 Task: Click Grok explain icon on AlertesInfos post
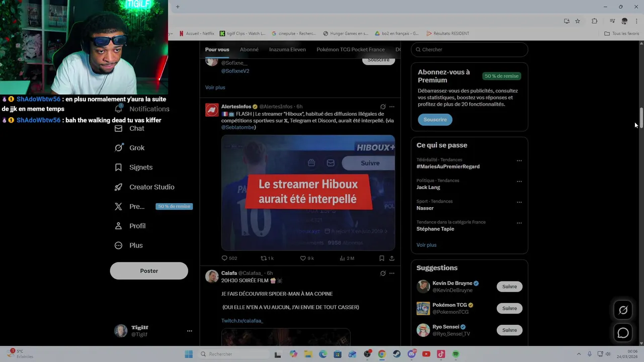[382, 107]
